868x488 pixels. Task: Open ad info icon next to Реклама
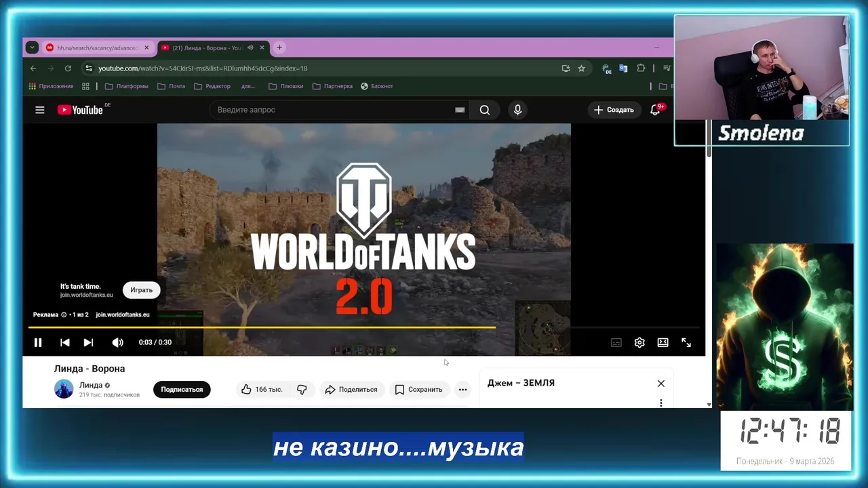64,314
